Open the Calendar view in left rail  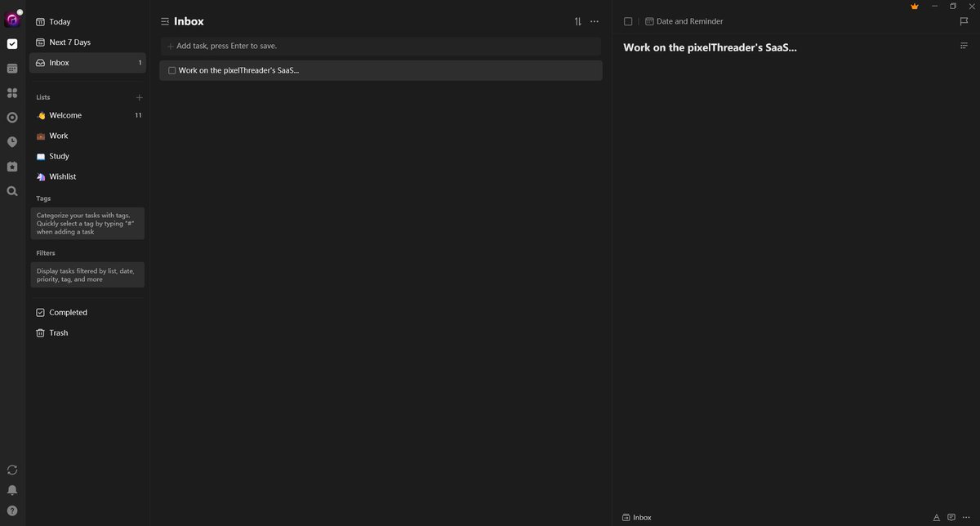12,69
